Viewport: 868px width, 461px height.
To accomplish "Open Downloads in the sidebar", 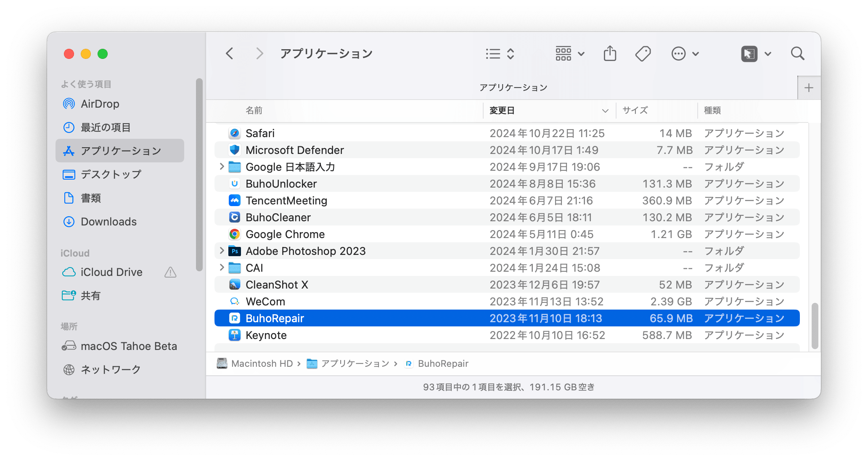I will point(120,222).
